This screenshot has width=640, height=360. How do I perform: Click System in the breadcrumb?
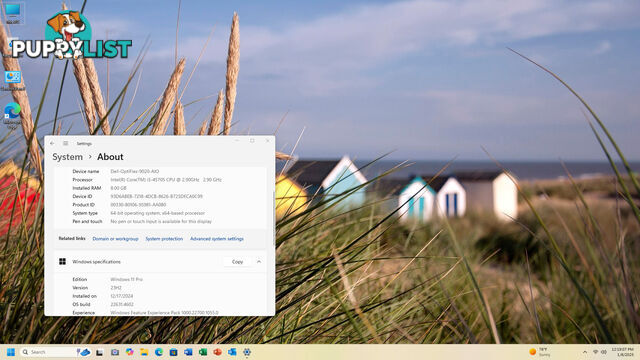[67, 157]
